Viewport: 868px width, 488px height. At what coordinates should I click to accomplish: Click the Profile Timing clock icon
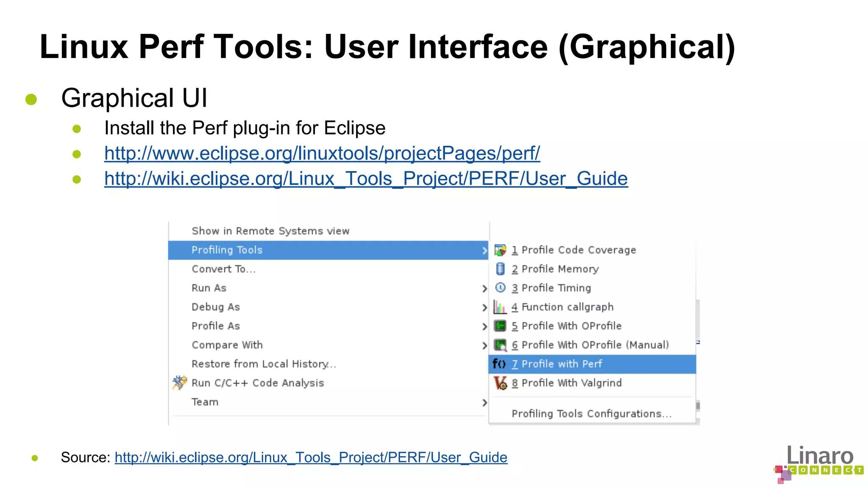[x=500, y=288]
